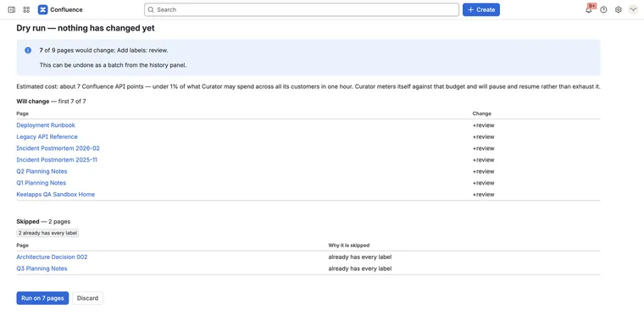This screenshot has height=315, width=644.
Task: Open the app switcher grid icon
Action: pyautogui.click(x=26, y=9)
